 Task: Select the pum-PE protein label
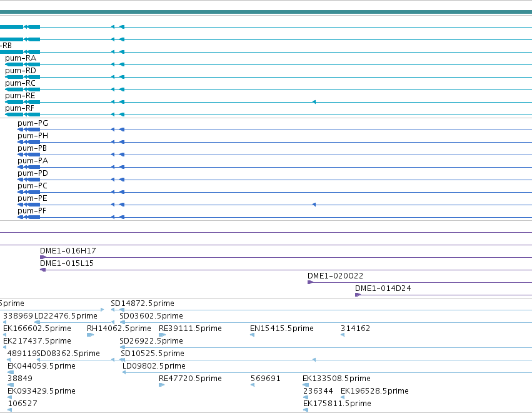[x=33, y=199]
